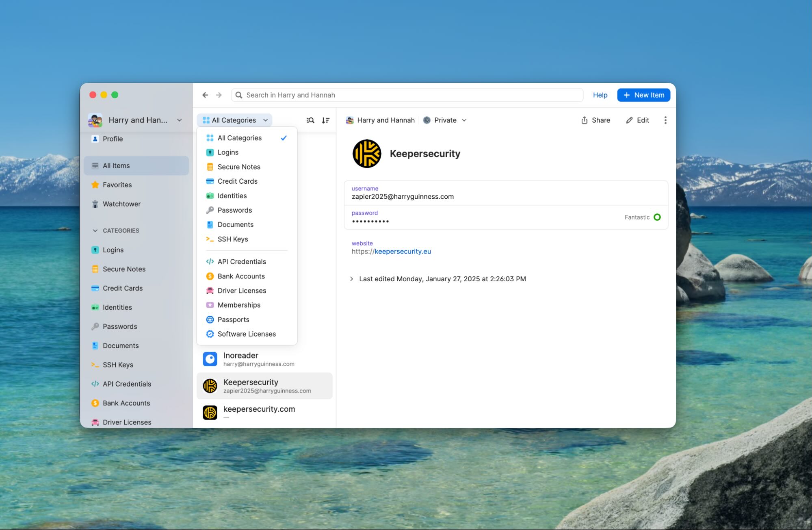
Task: Choose Software Licenses from the open menu
Action: click(x=246, y=334)
